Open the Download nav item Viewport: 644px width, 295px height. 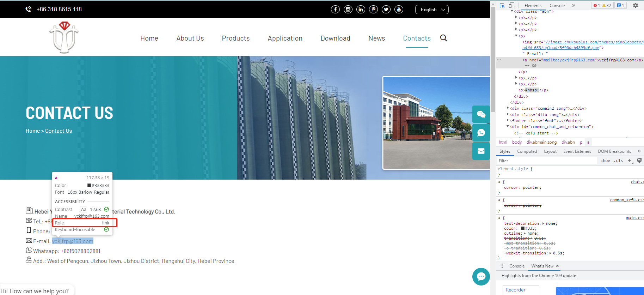click(335, 38)
